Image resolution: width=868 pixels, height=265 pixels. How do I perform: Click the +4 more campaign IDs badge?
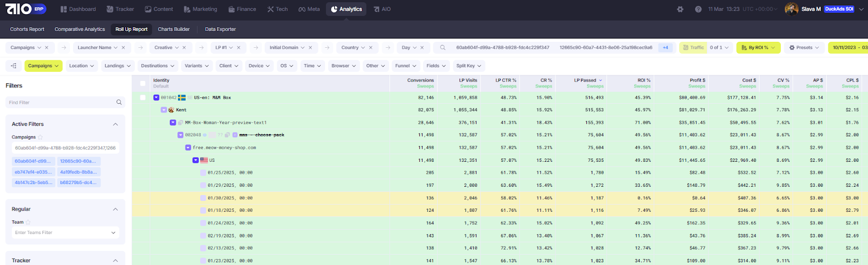[666, 48]
